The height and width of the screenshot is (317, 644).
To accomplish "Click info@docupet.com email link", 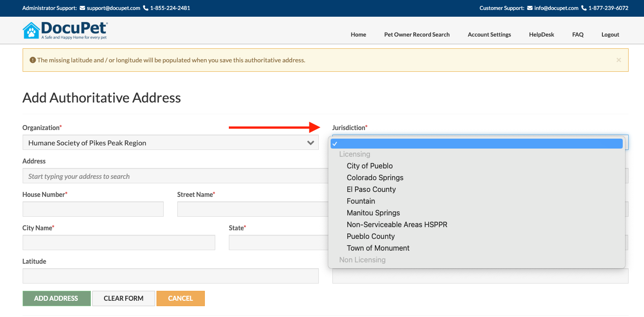I will point(556,8).
